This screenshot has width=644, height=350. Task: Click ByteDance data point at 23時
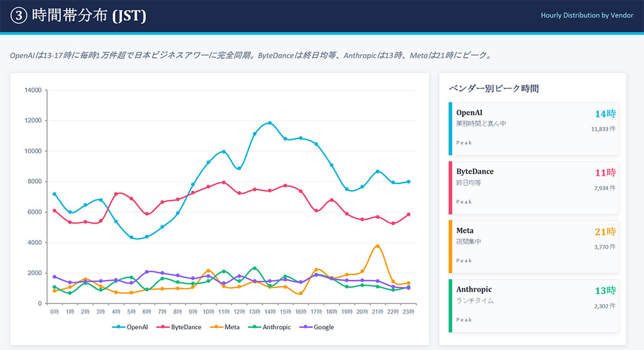coord(408,215)
